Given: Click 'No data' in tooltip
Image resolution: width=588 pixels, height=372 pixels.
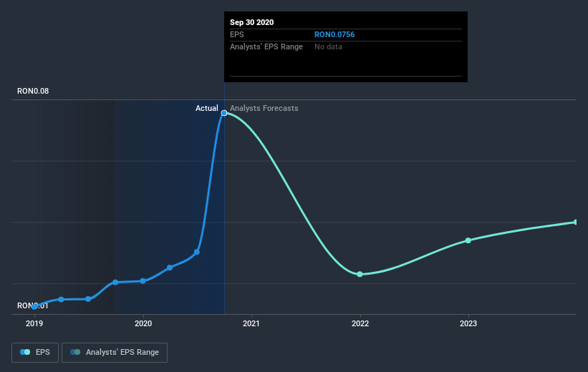Looking at the screenshot, I should click(328, 46).
